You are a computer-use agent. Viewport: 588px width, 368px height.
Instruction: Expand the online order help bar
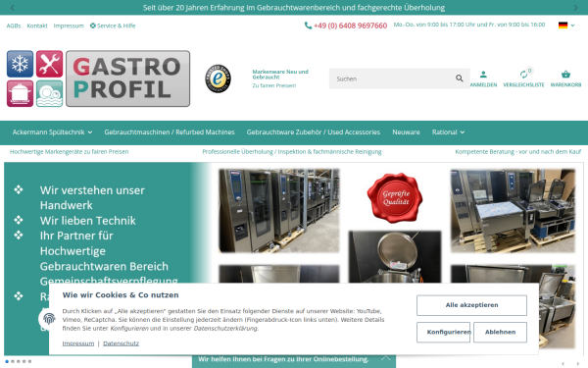[294, 359]
